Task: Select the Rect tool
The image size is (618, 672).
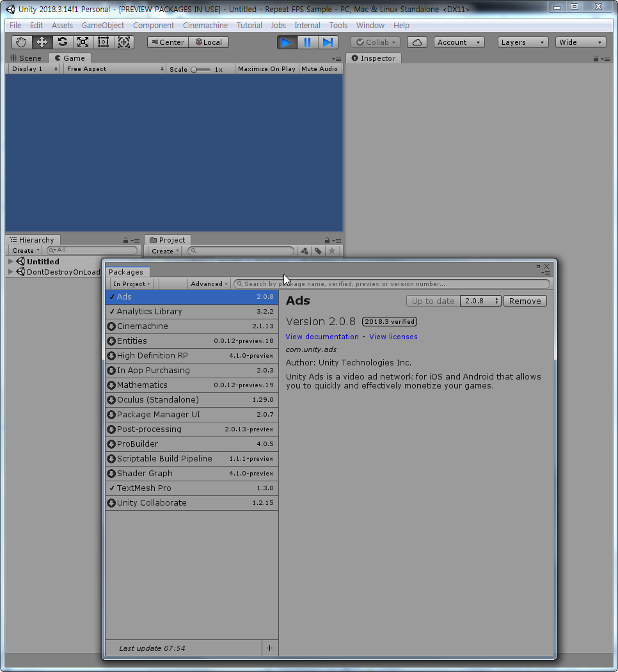Action: click(x=103, y=42)
